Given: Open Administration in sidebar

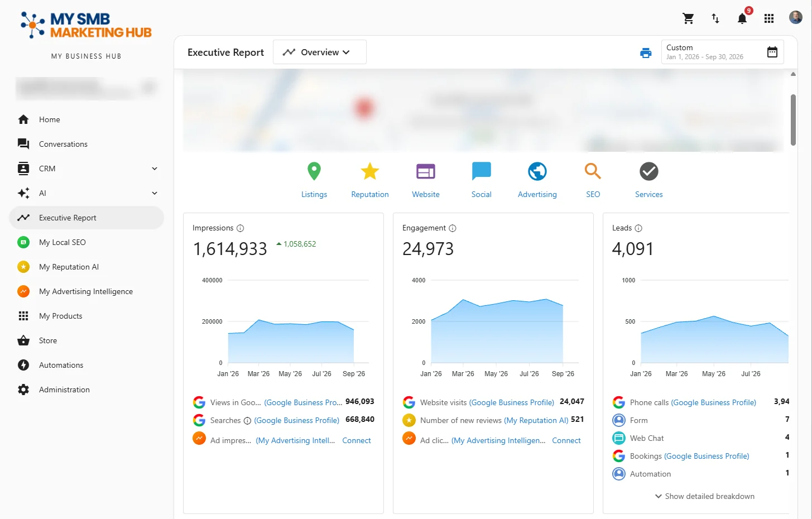Looking at the screenshot, I should coord(87,390).
